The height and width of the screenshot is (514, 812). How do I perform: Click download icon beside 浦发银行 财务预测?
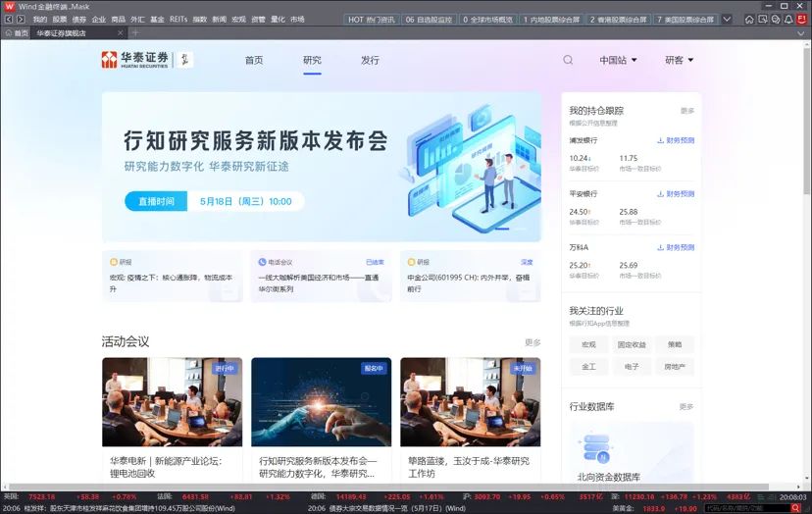click(660, 140)
